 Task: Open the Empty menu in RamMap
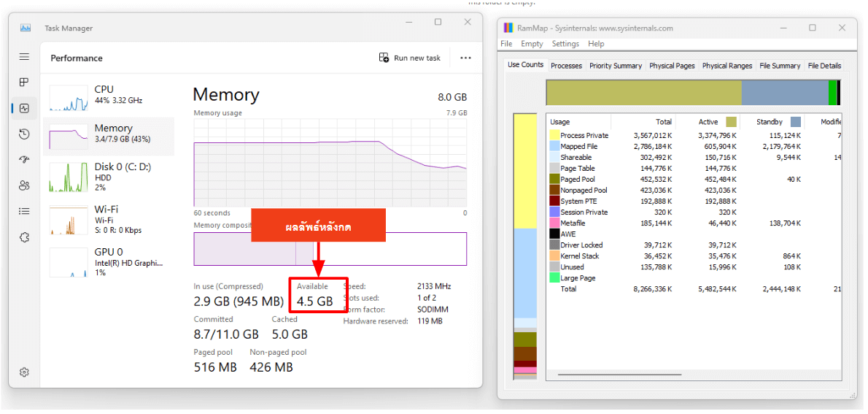click(x=532, y=44)
